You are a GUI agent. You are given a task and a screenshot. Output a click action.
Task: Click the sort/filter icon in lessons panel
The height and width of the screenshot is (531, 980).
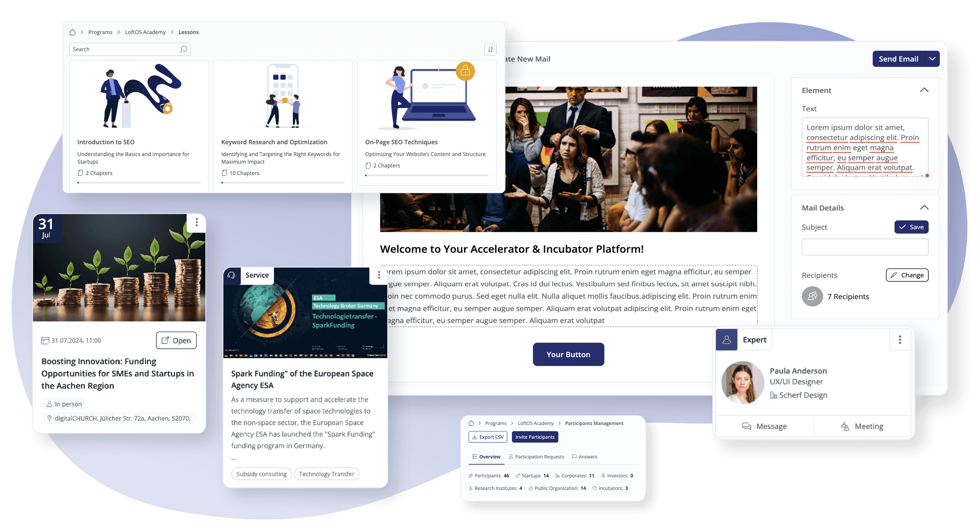click(491, 49)
